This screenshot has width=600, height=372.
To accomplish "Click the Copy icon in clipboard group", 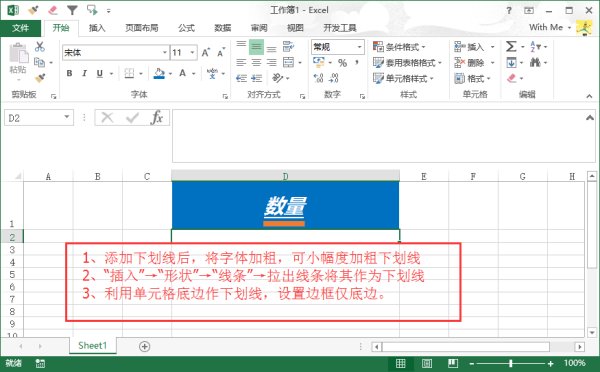I will (39, 62).
